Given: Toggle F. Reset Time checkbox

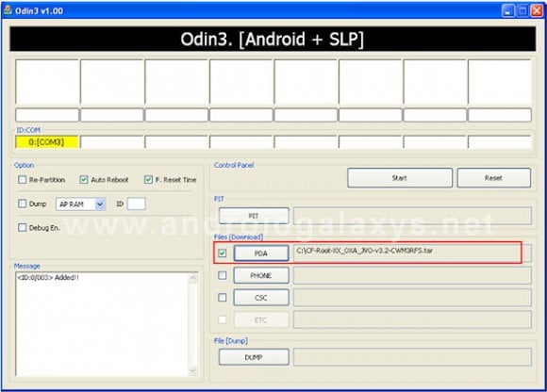Looking at the screenshot, I should pos(148,179).
